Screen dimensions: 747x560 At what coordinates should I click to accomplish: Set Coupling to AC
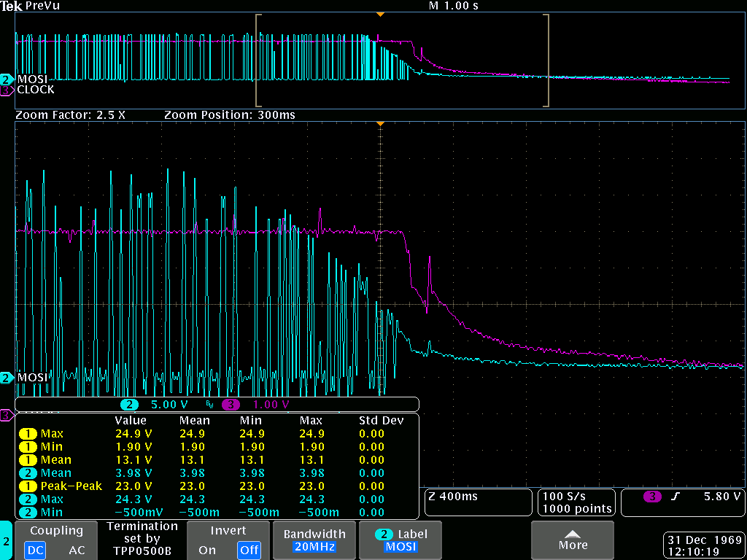point(77,551)
